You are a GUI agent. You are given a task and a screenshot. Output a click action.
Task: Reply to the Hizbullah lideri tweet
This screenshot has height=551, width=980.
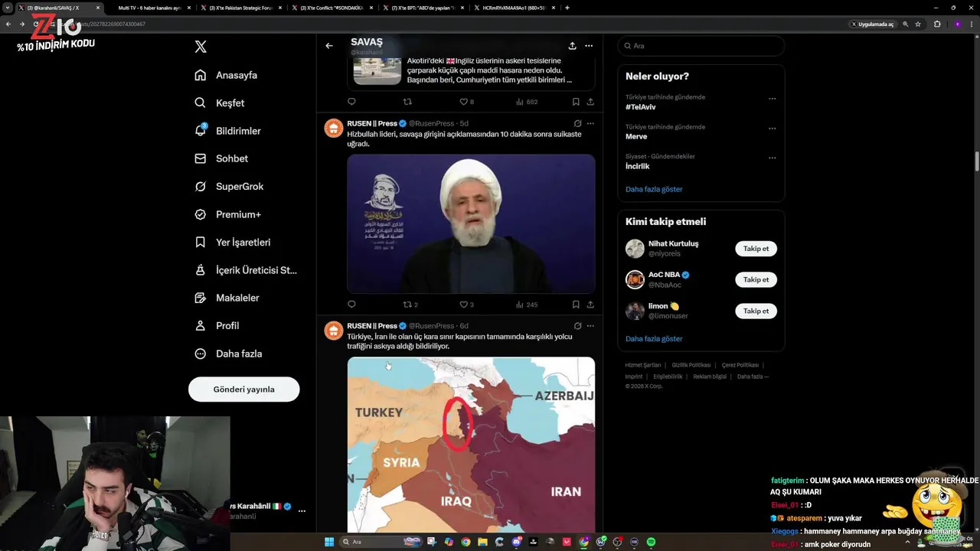(351, 305)
